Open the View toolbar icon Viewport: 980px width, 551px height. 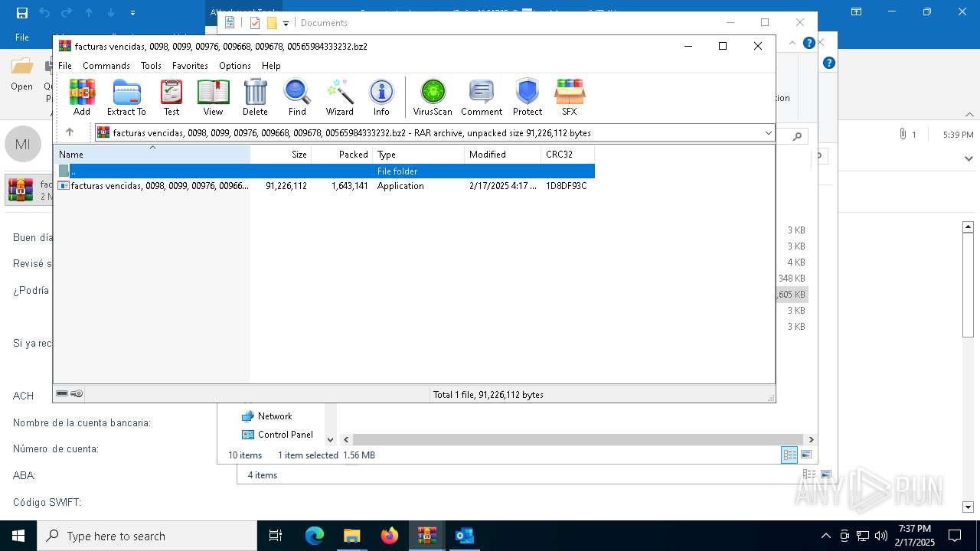pyautogui.click(x=213, y=97)
